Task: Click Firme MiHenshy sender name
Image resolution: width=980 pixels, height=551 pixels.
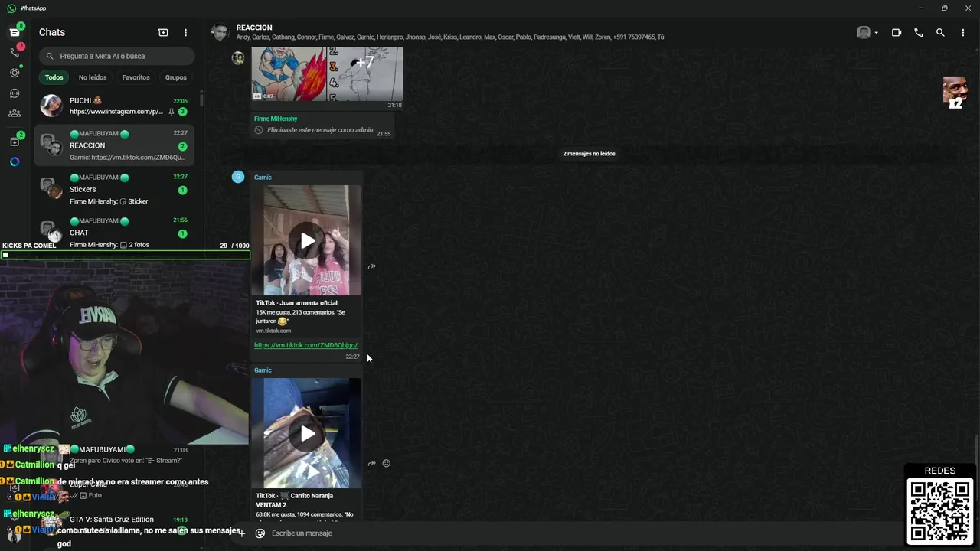Action: (276, 119)
